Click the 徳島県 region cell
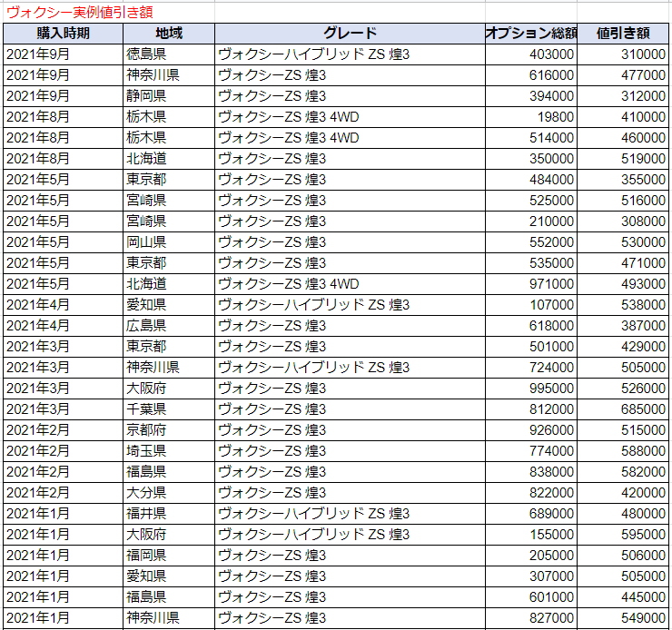 pos(169,54)
